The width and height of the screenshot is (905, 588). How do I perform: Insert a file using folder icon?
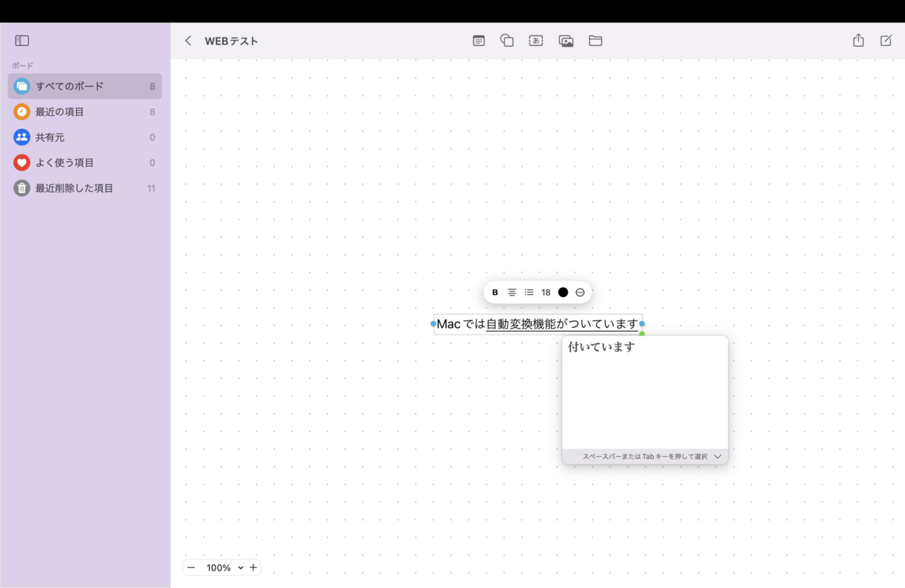coord(595,41)
